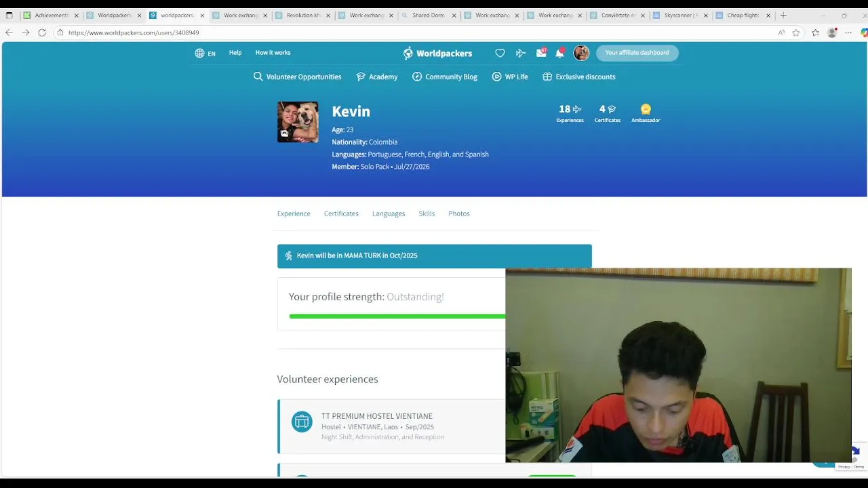Click Kevin will be in MAMA TURK banner
868x488 pixels.
pyautogui.click(x=434, y=256)
